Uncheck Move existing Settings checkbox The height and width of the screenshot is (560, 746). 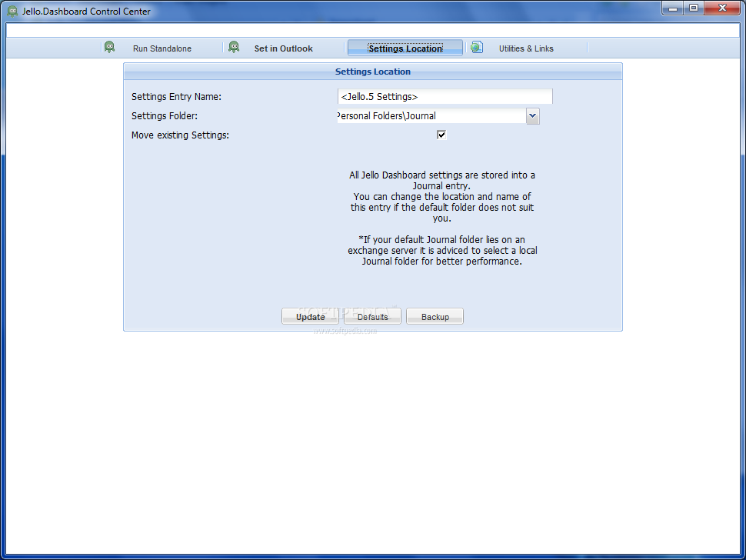click(x=441, y=135)
